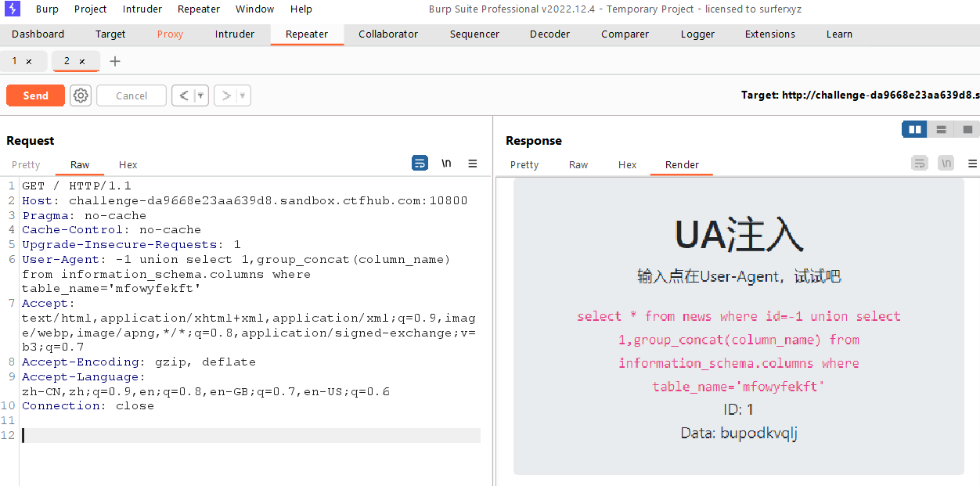Open the Burp menu

tap(47, 9)
